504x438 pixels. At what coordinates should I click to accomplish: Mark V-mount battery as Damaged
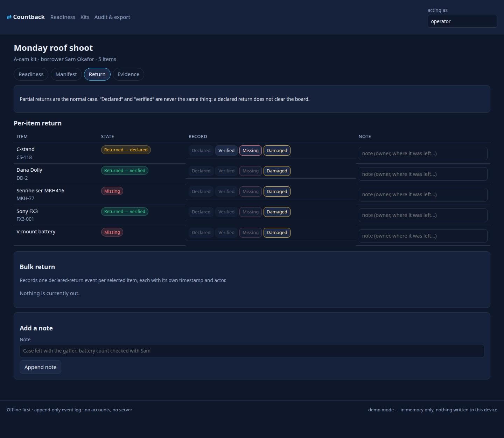coord(277,233)
